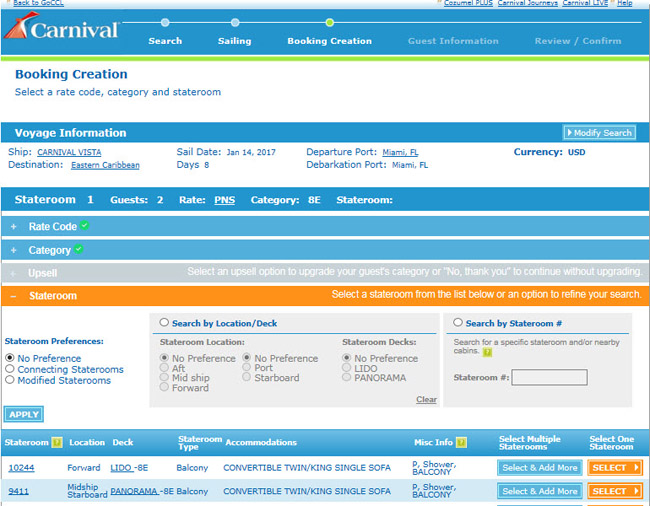Open PNS rate link

coord(224,200)
